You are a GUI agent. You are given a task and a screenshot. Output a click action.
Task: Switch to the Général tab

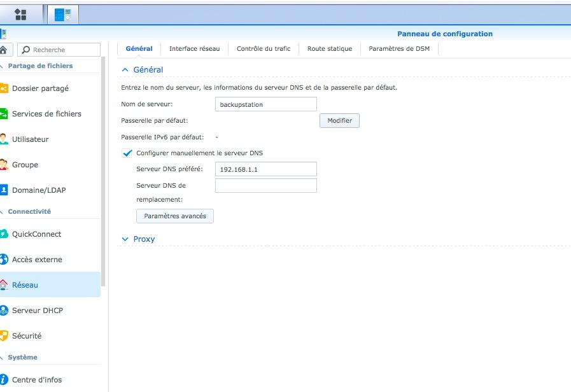[139, 49]
